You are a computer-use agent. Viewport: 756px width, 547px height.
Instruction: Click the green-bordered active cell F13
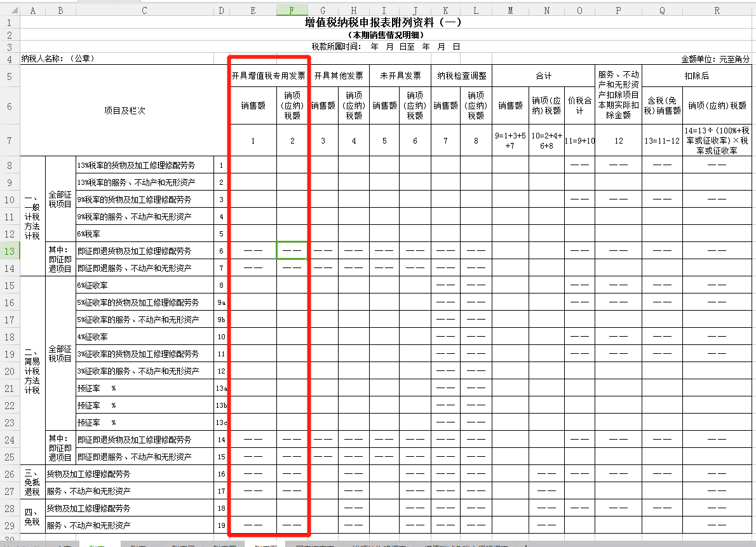pyautogui.click(x=292, y=250)
